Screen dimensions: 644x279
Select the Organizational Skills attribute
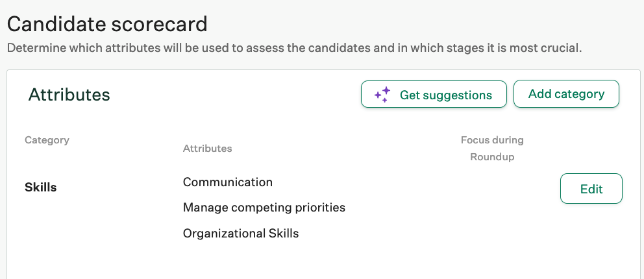point(241,234)
